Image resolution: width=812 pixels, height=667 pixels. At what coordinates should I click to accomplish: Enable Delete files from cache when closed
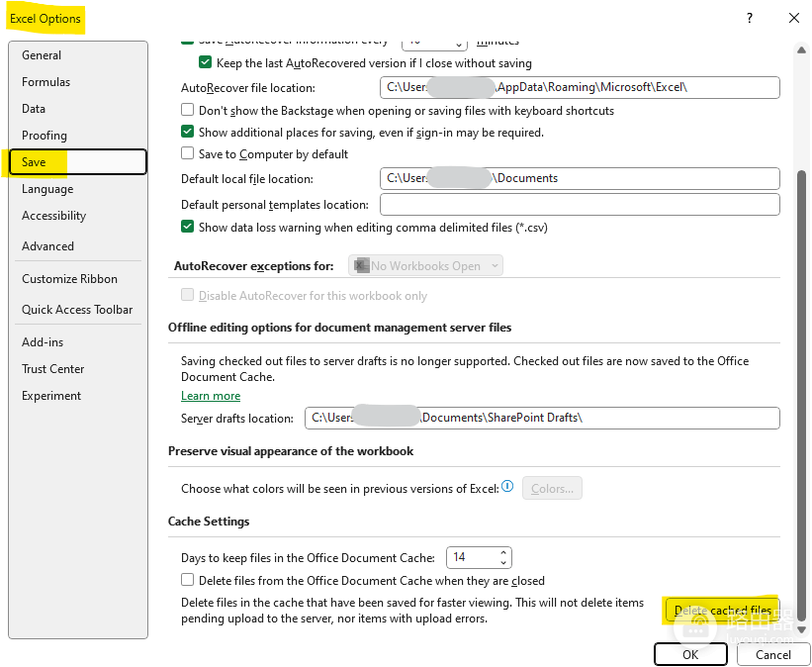coord(187,579)
